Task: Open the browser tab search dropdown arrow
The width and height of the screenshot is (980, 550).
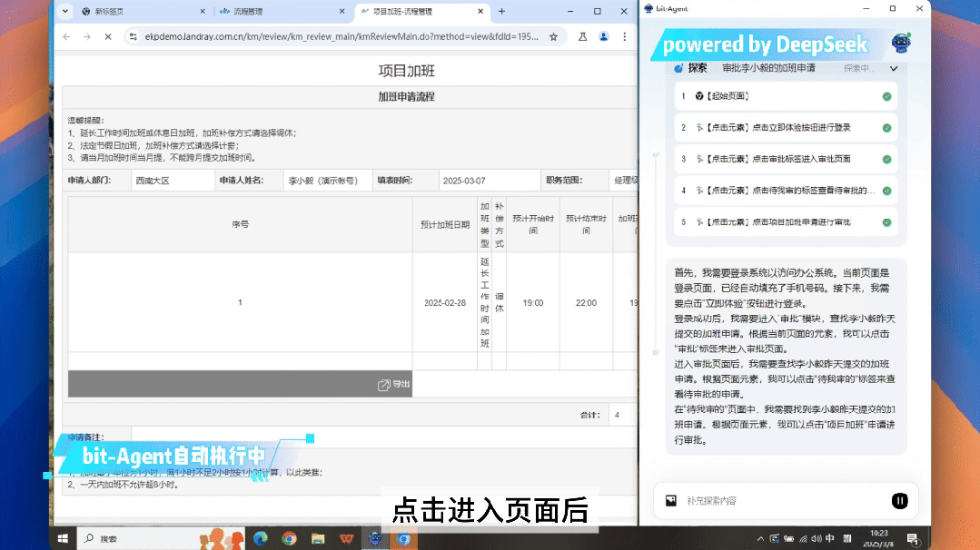Action: 64,13
